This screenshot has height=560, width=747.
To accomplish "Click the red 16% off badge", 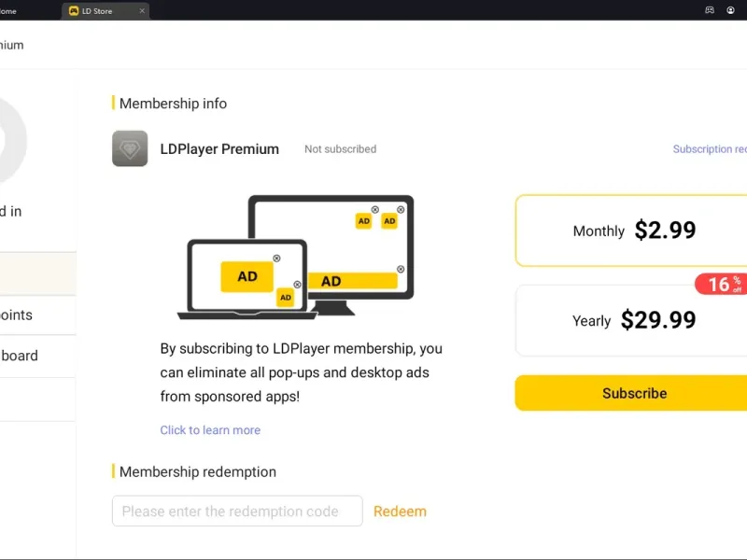I will tap(722, 284).
